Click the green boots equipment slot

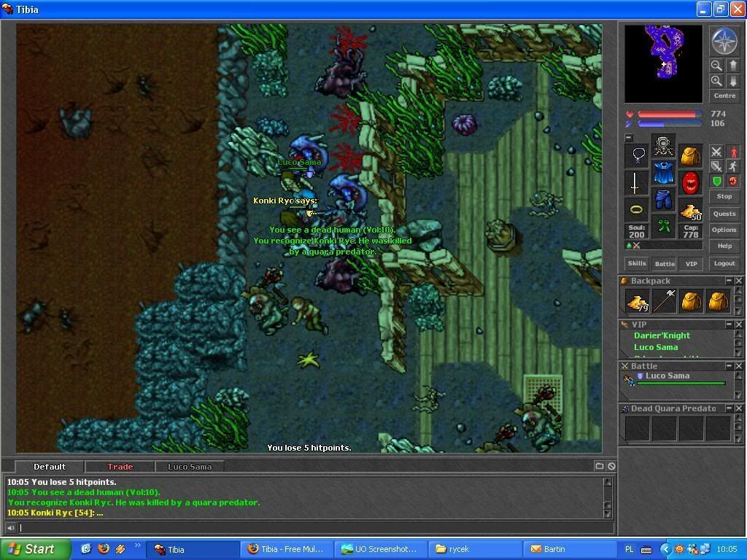tap(663, 227)
